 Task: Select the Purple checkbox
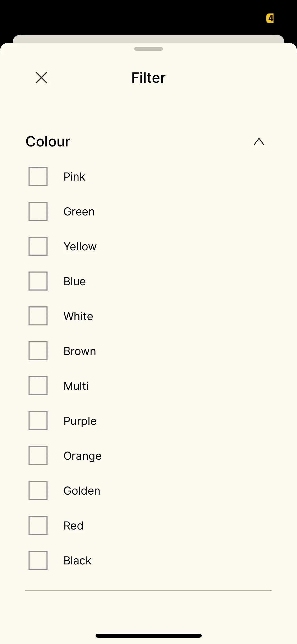(x=38, y=421)
